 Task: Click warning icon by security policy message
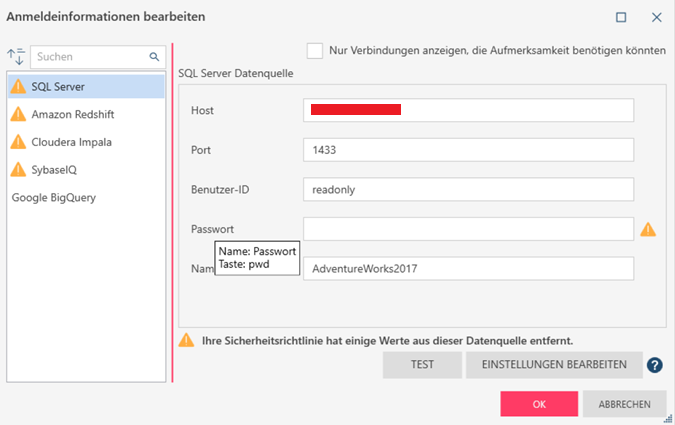tap(186, 340)
